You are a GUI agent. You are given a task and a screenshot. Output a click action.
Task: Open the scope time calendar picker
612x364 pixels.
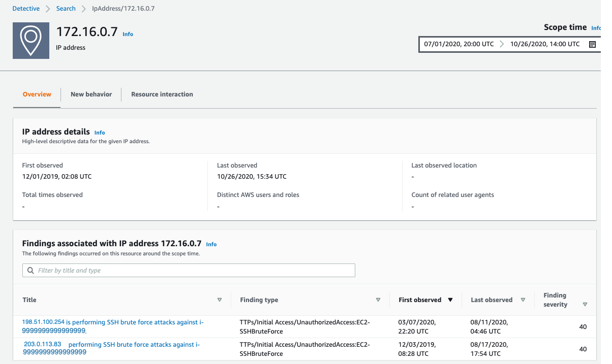coord(592,44)
